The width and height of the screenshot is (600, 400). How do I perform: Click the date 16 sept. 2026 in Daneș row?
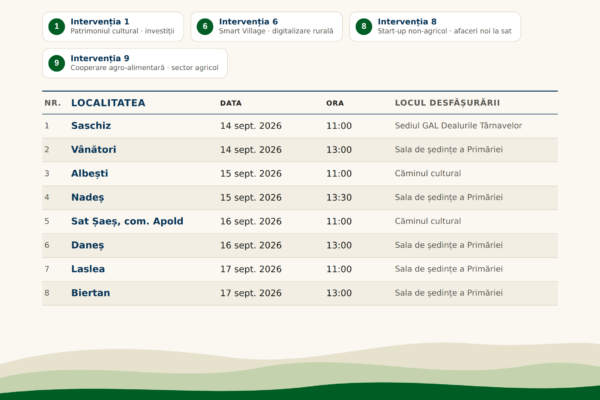[x=251, y=245]
